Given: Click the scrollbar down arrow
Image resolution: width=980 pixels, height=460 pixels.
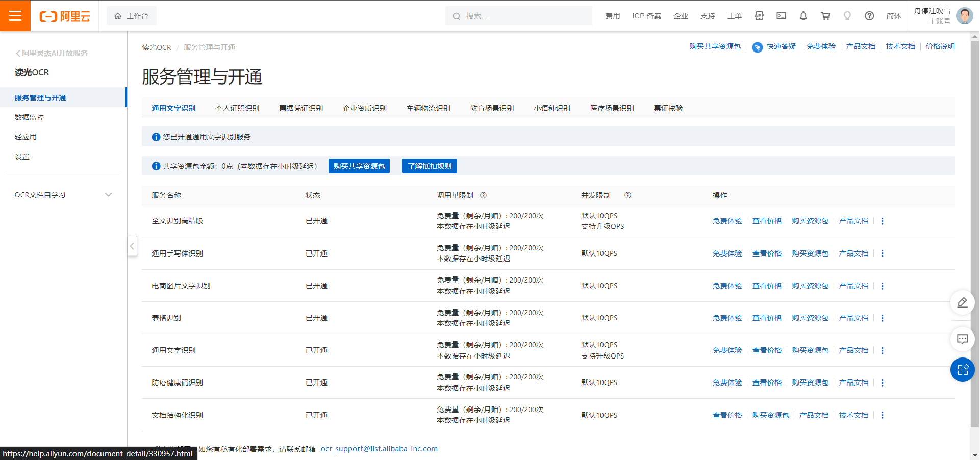Looking at the screenshot, I should [x=975, y=455].
